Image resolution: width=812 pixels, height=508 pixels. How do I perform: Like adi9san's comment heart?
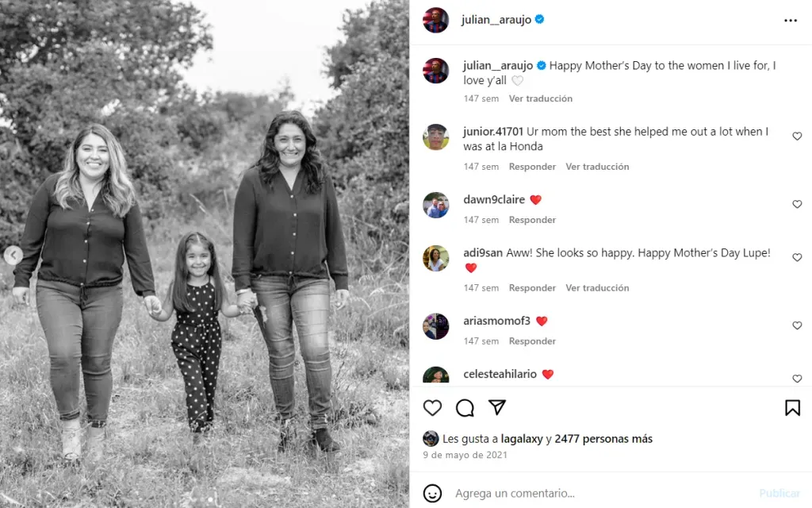click(797, 258)
